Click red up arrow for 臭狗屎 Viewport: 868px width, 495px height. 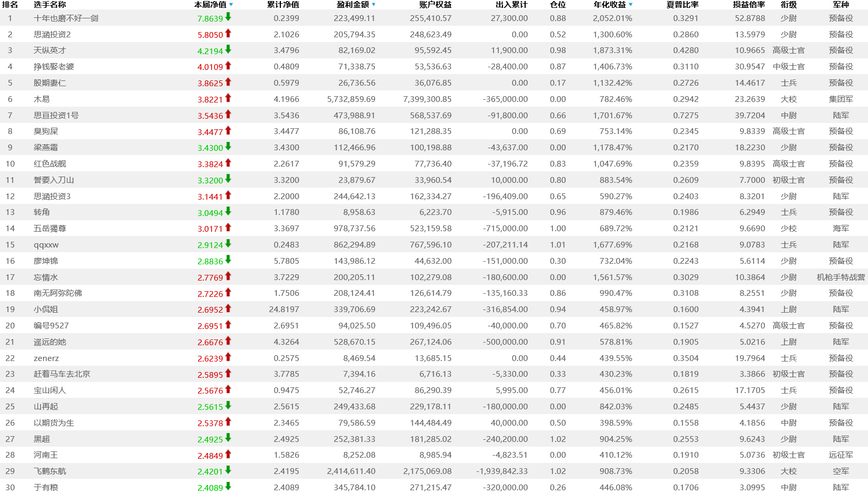point(228,130)
